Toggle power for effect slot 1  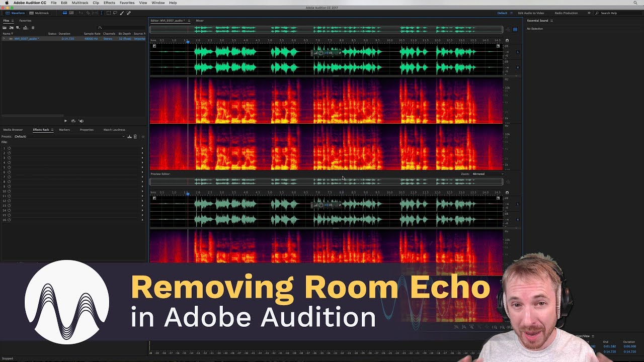coord(9,148)
